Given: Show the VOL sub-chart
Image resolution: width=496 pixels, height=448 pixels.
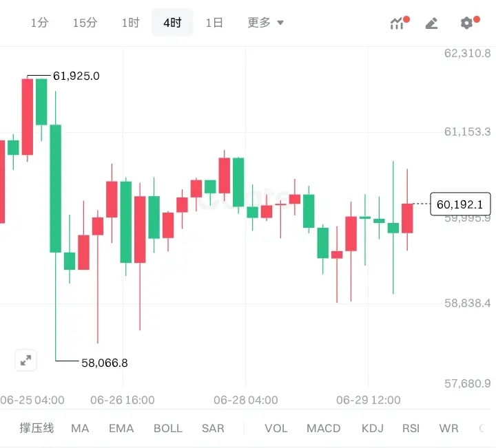Looking at the screenshot, I should 276,429.
